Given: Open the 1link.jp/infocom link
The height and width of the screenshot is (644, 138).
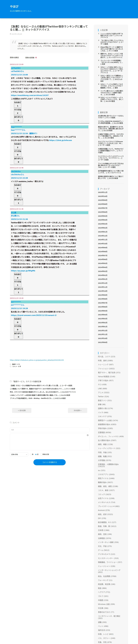Looking at the screenshot, I should [x=60, y=140].
